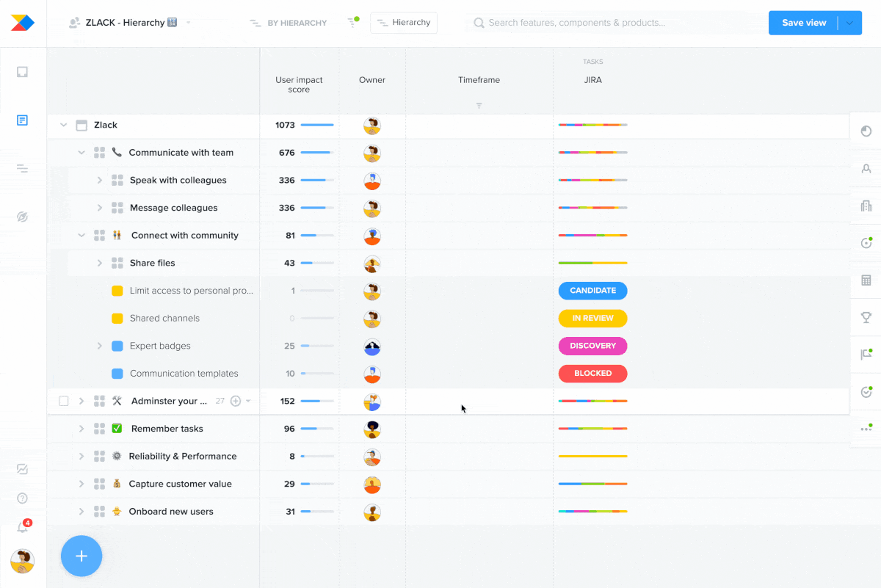Expand the Message colleagues row
881x588 pixels.
tap(99, 208)
